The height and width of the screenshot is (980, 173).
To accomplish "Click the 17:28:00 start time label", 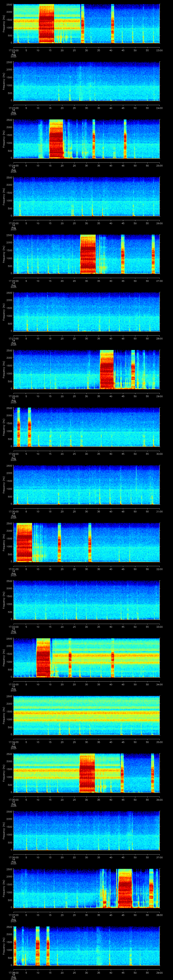I will [x=13, y=396].
